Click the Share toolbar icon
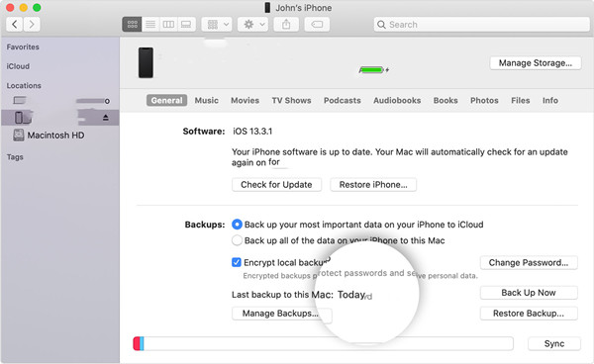Viewport: 594px width, 364px height. tap(286, 24)
